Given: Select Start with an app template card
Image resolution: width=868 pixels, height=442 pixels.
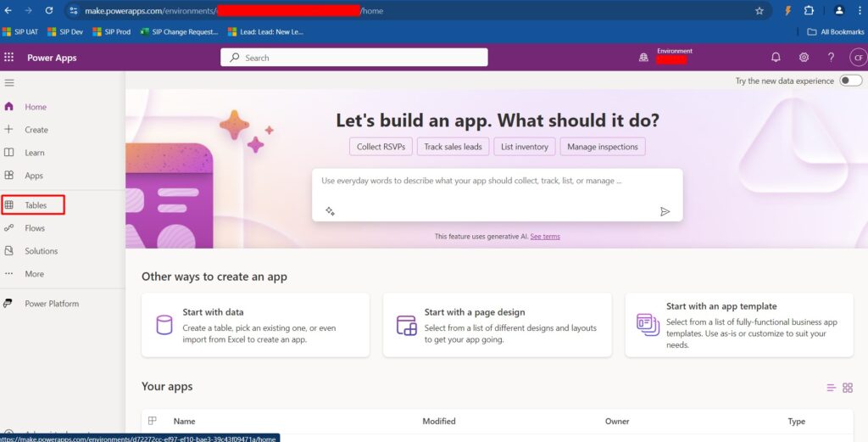Looking at the screenshot, I should pyautogui.click(x=739, y=325).
